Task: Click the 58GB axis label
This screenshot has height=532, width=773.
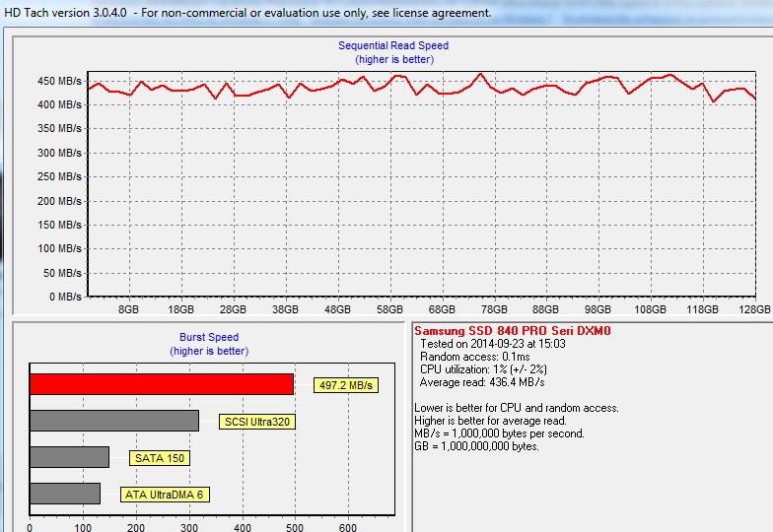Action: pos(389,309)
